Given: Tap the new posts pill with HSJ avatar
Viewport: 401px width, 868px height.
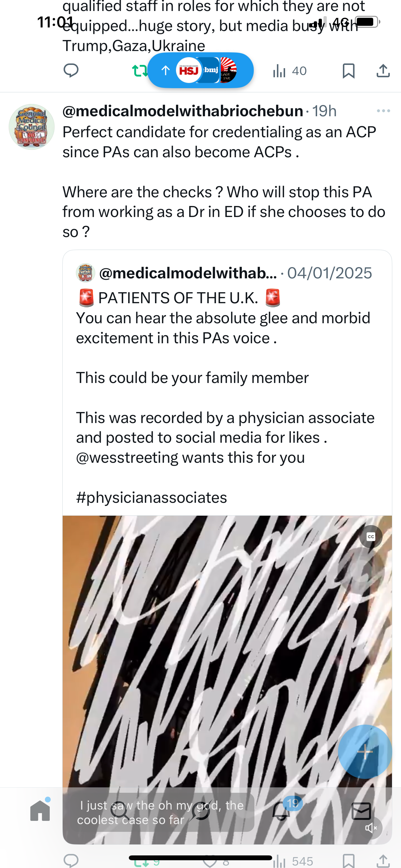Looking at the screenshot, I should (200, 70).
